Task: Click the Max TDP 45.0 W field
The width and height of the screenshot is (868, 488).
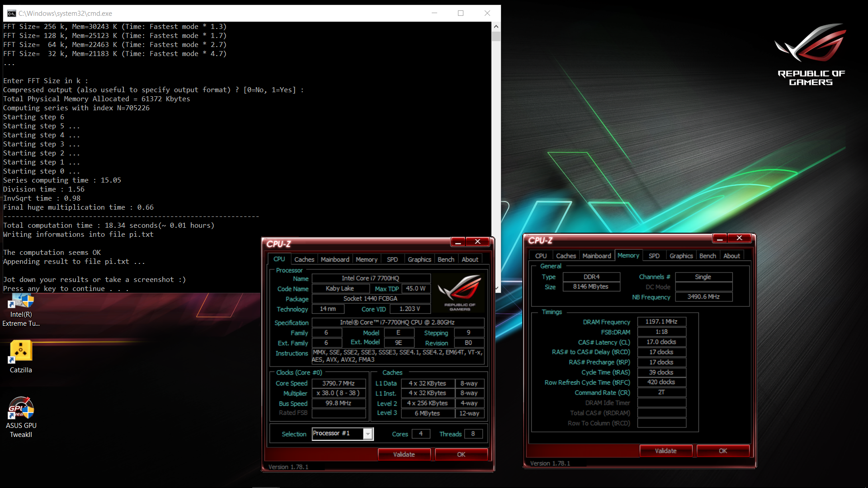Action: tap(415, 288)
